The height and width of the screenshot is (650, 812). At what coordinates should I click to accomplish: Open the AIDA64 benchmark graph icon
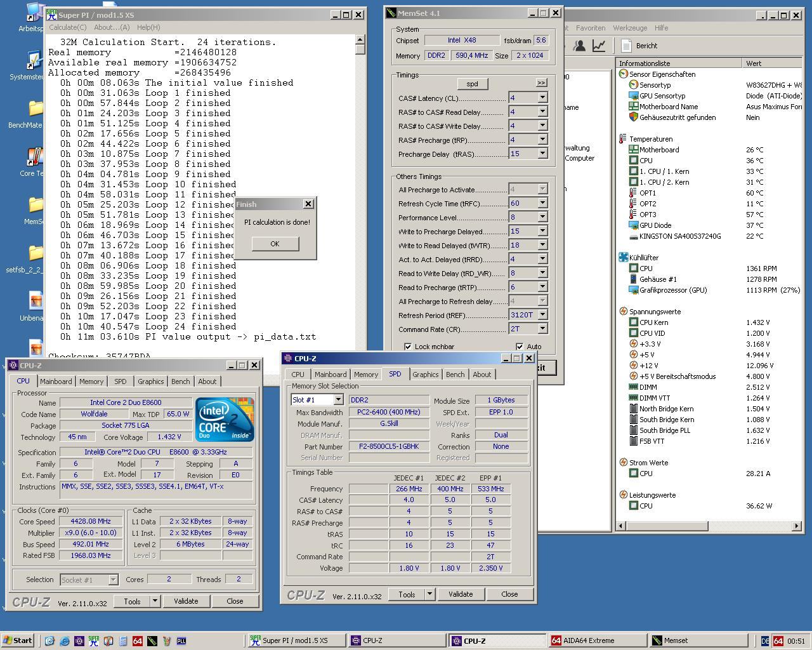click(x=598, y=46)
